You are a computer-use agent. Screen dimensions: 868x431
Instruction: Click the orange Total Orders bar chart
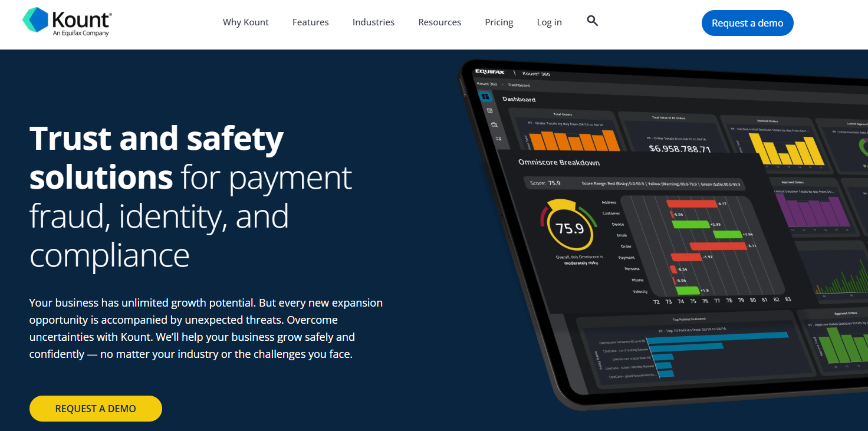(x=572, y=140)
